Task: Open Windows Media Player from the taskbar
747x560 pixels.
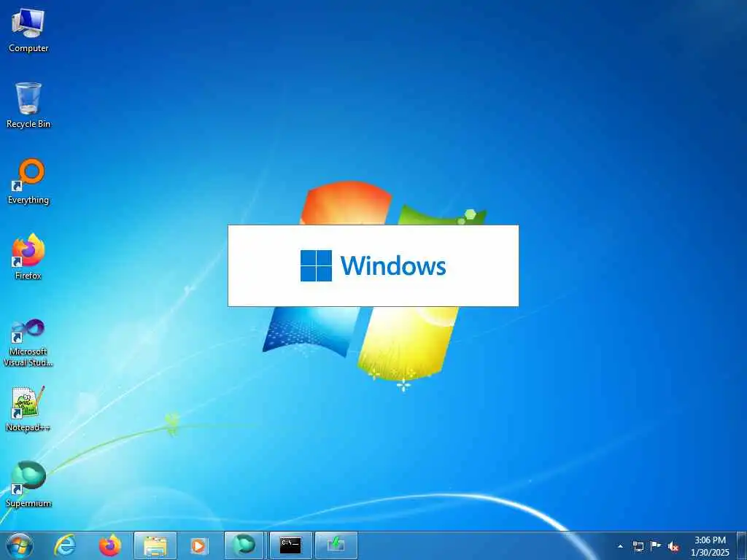Action: click(x=198, y=545)
